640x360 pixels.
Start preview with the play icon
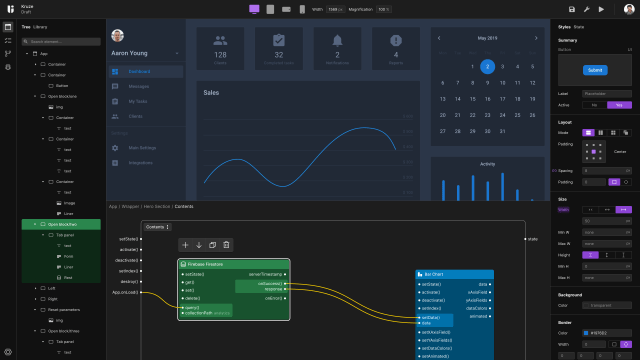pos(601,9)
